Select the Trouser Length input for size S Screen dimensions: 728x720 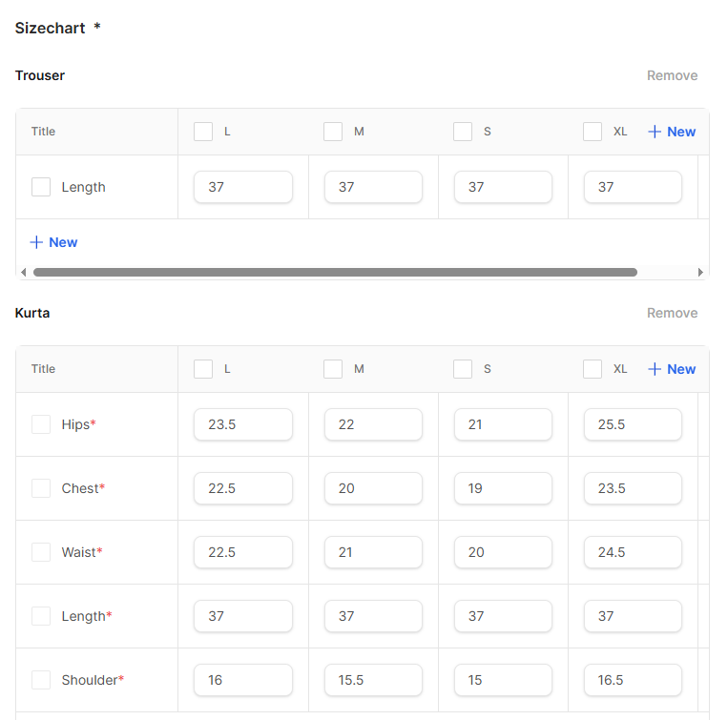pyautogui.click(x=502, y=187)
